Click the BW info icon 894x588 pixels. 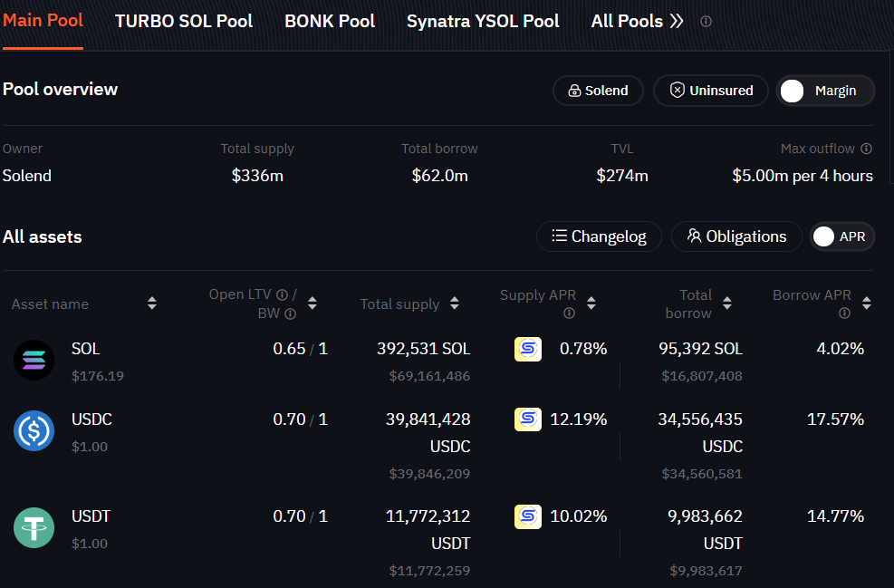(290, 313)
